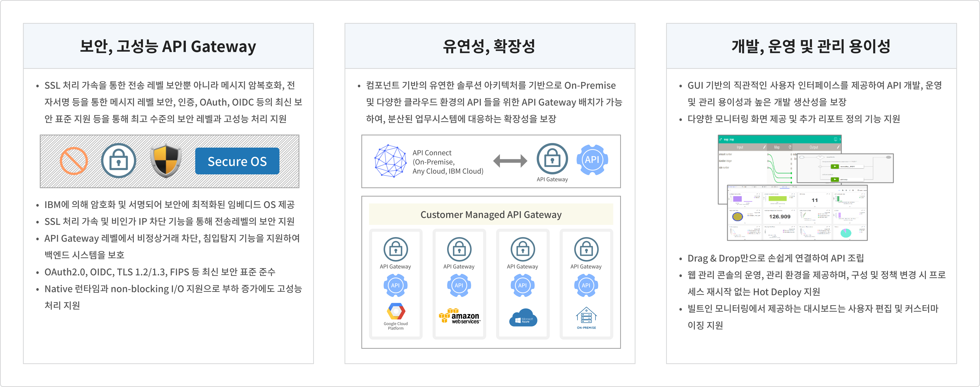The image size is (980, 387).
Task: Click the API gear icon above Amazon logo
Action: point(459,285)
